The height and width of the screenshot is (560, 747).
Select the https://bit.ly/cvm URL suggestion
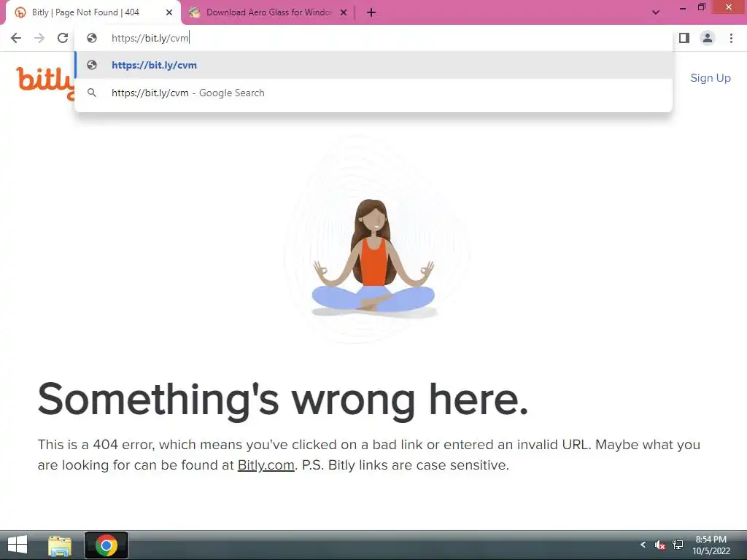373,65
